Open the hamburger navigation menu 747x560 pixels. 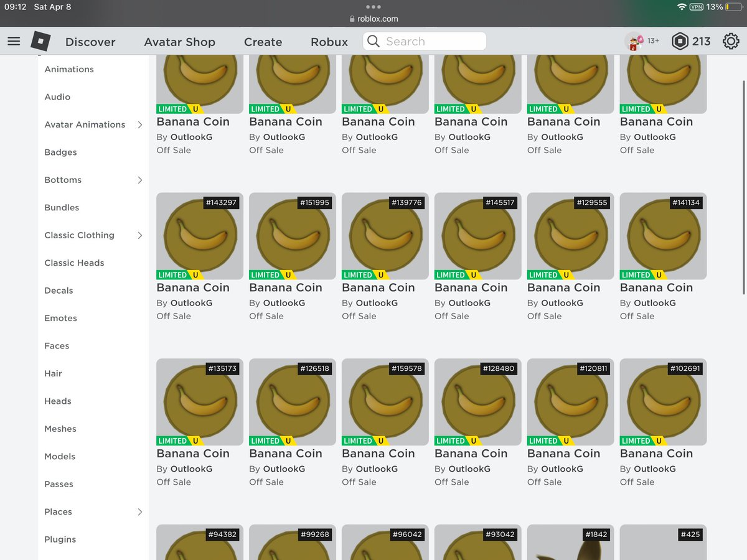click(x=14, y=42)
